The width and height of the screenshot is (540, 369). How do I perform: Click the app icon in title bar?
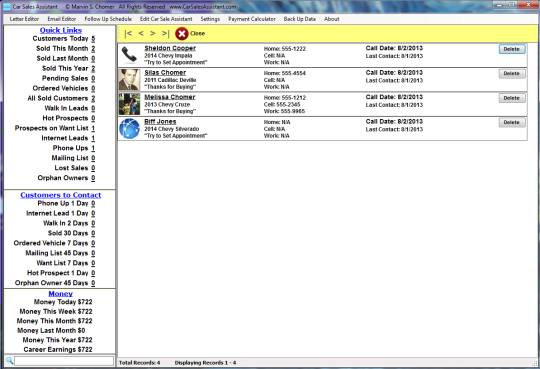7,7
